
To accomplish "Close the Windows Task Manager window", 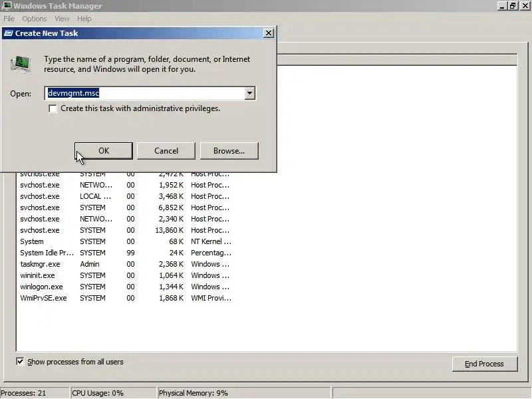I will 525,5.
